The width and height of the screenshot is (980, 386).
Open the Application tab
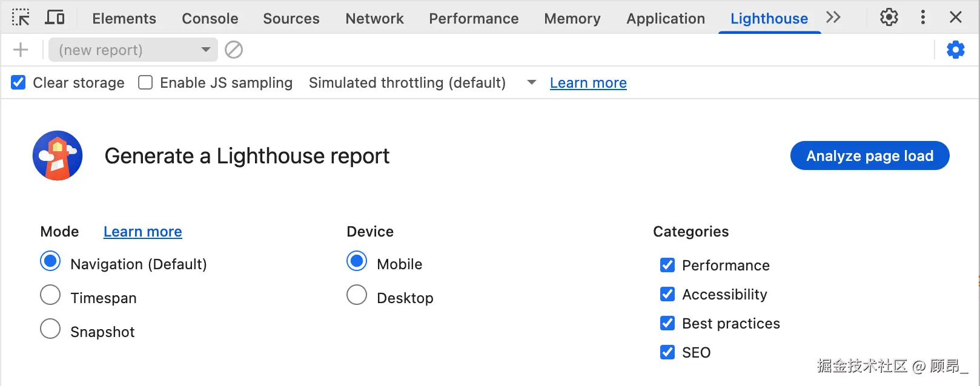click(x=666, y=19)
